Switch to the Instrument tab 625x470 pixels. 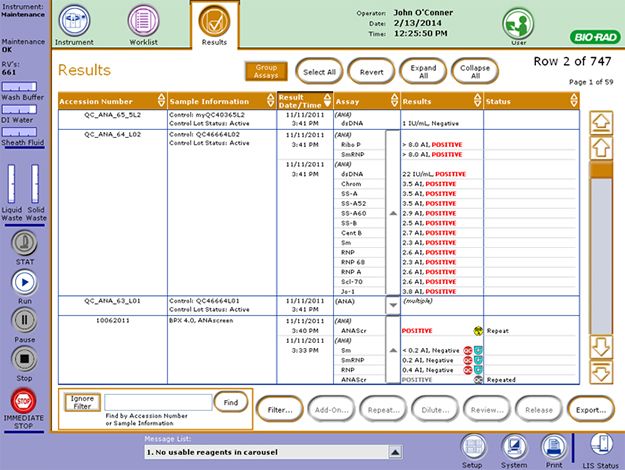(74, 24)
